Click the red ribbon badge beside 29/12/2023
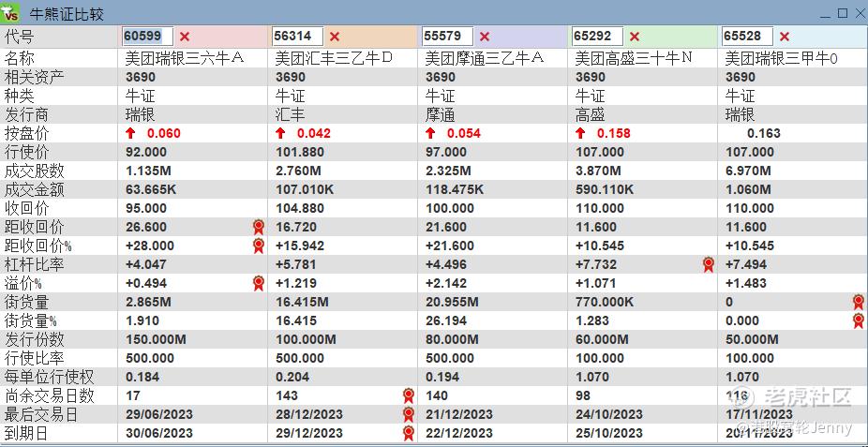 409,433
